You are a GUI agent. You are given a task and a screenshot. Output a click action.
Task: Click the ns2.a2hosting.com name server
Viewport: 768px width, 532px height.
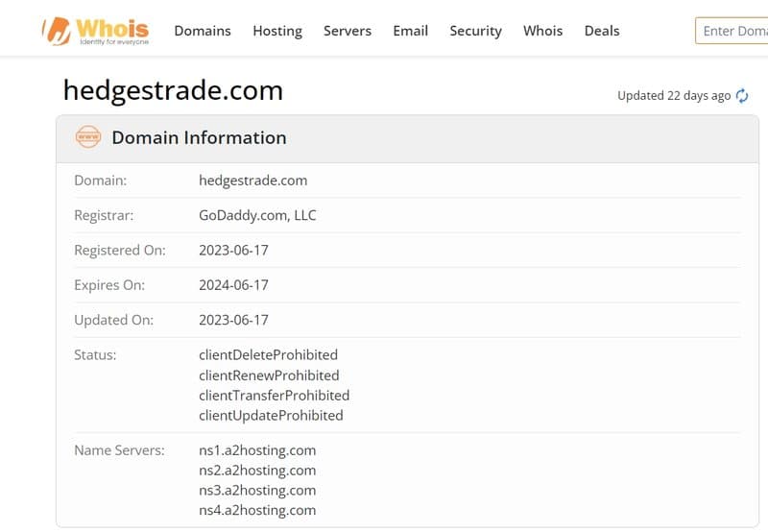pyautogui.click(x=257, y=471)
